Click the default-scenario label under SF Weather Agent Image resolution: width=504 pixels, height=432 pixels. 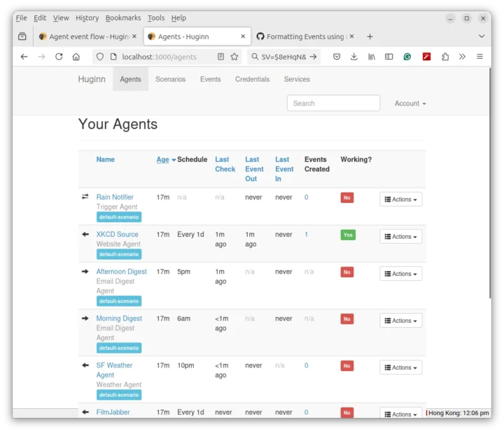[x=119, y=395]
